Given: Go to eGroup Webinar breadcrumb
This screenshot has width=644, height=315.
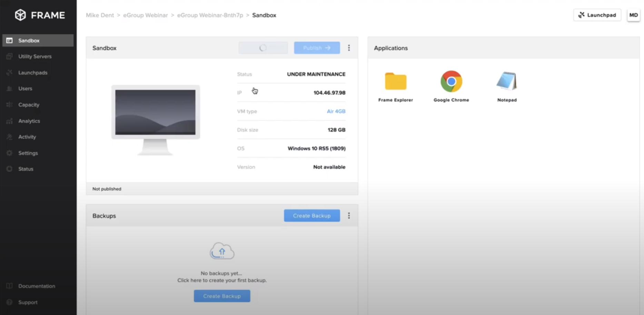Looking at the screenshot, I should pyautogui.click(x=145, y=15).
